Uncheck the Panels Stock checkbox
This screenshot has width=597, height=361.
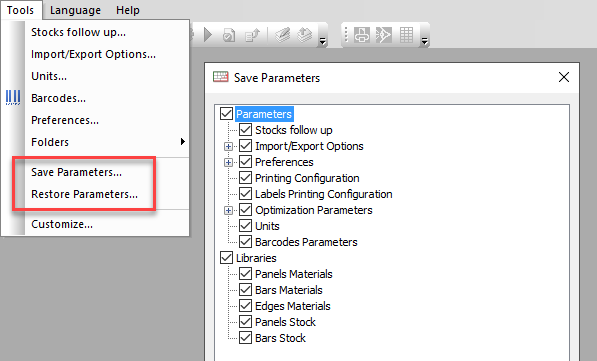(x=246, y=321)
